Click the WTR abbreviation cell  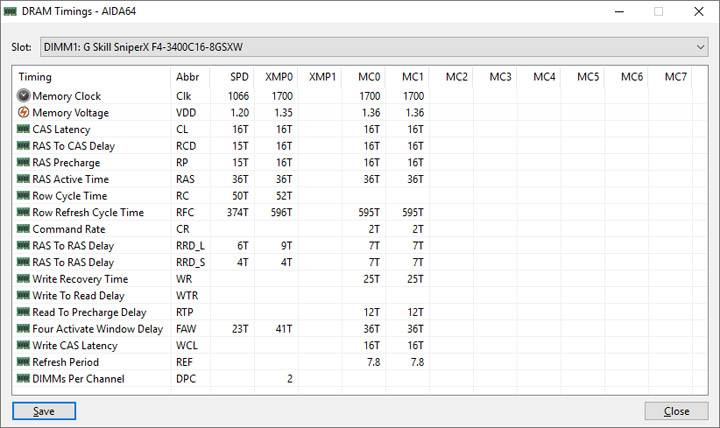187,295
